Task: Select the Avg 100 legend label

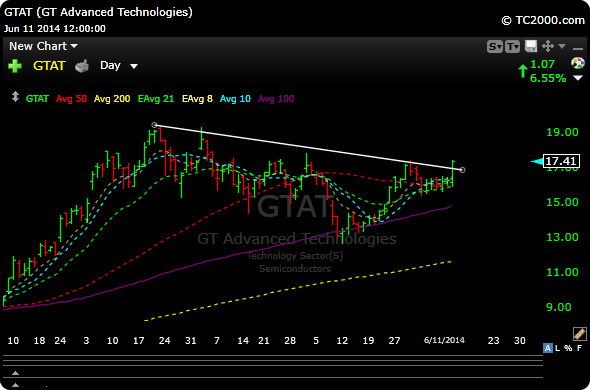Action: [x=276, y=99]
